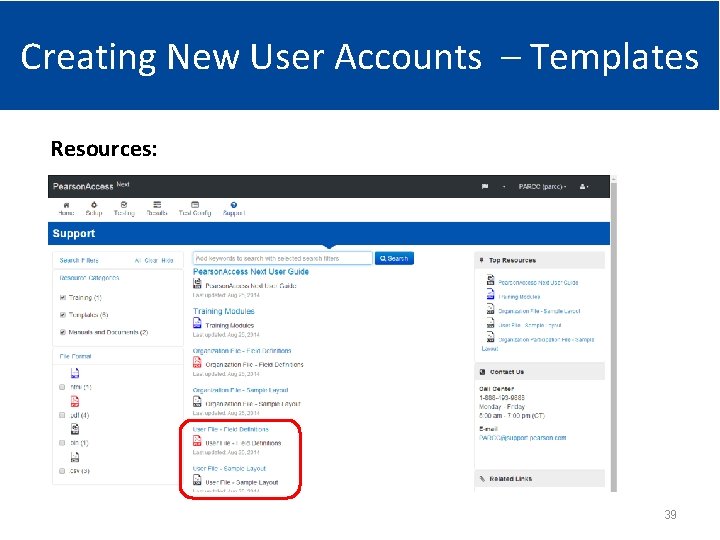Click User File Field Definitions pdf icon
The height and width of the screenshot is (540, 720).
[x=197, y=441]
